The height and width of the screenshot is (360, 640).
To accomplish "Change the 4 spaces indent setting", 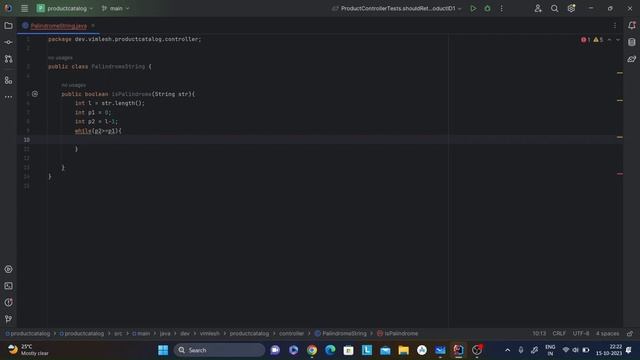I will coord(607,333).
